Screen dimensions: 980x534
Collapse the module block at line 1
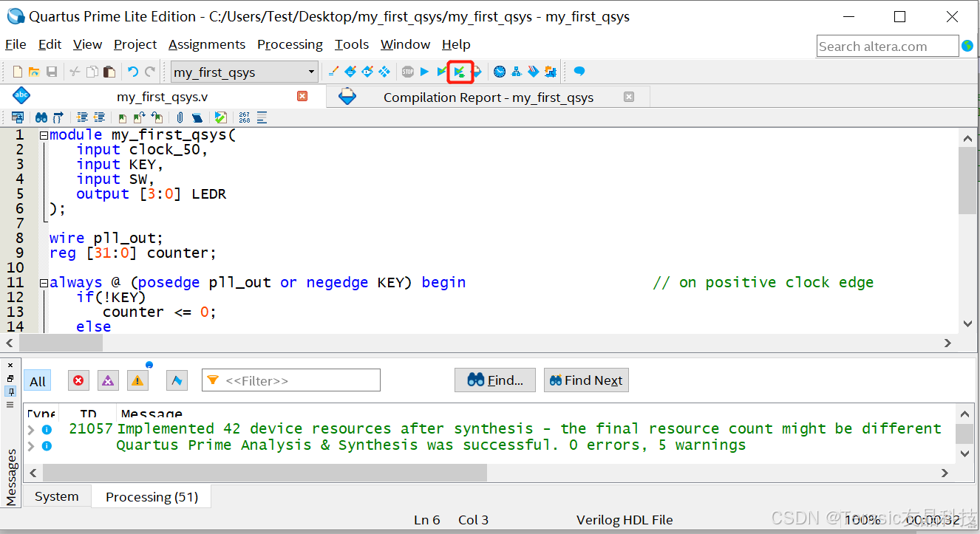click(x=44, y=135)
